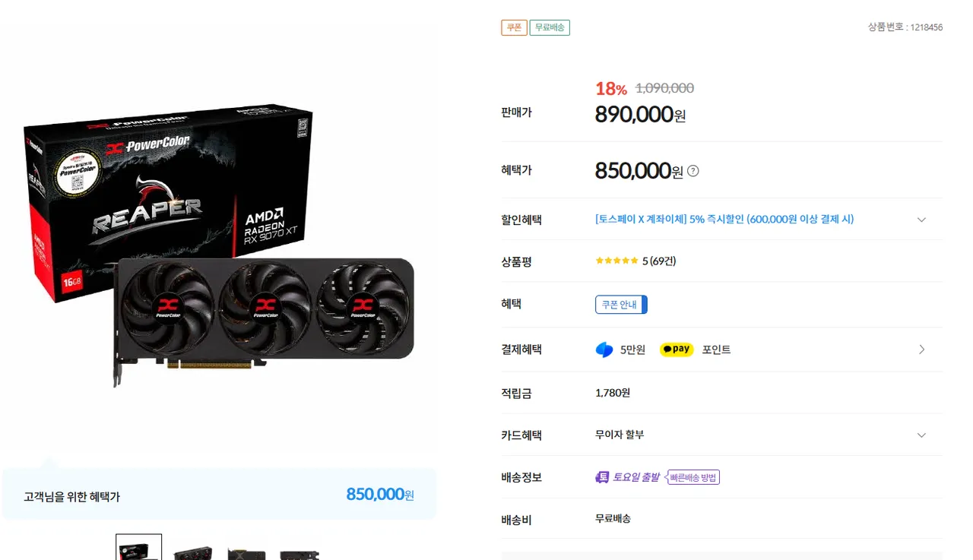Click the 쿠폰 안내 button
This screenshot has height=560, width=973.
tap(621, 305)
